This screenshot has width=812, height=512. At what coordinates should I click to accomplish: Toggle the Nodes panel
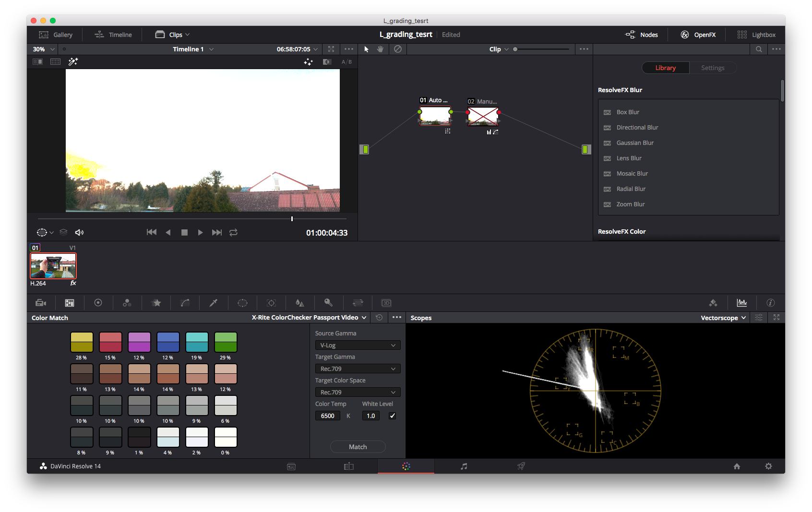[x=642, y=35]
